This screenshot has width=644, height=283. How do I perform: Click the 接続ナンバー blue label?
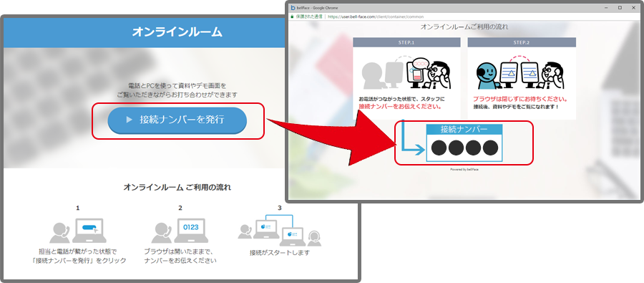(464, 129)
